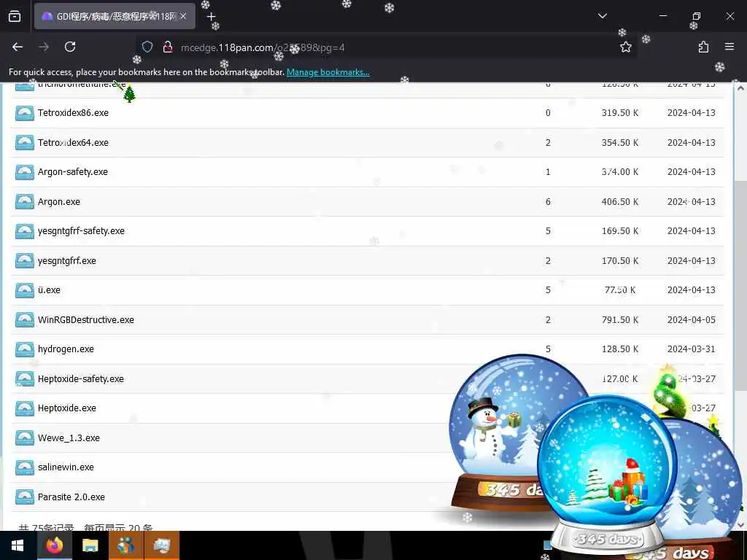Open the Wewe_1.3.exe file link
This screenshot has width=747, height=560.
[x=69, y=437]
